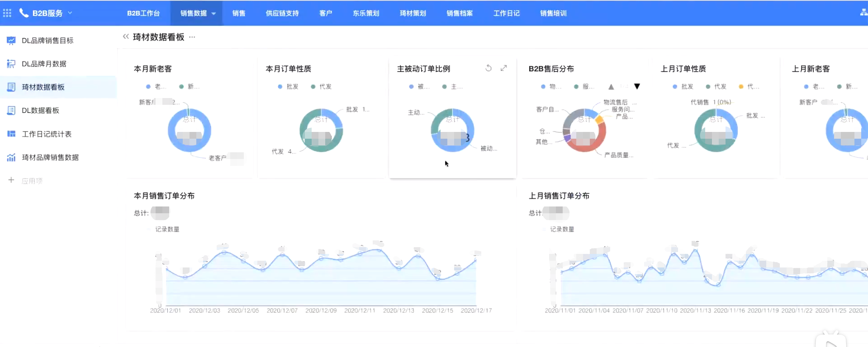868x347 pixels.
Task: Click the 琦材品牌销售数据 chart icon
Action: point(11,157)
